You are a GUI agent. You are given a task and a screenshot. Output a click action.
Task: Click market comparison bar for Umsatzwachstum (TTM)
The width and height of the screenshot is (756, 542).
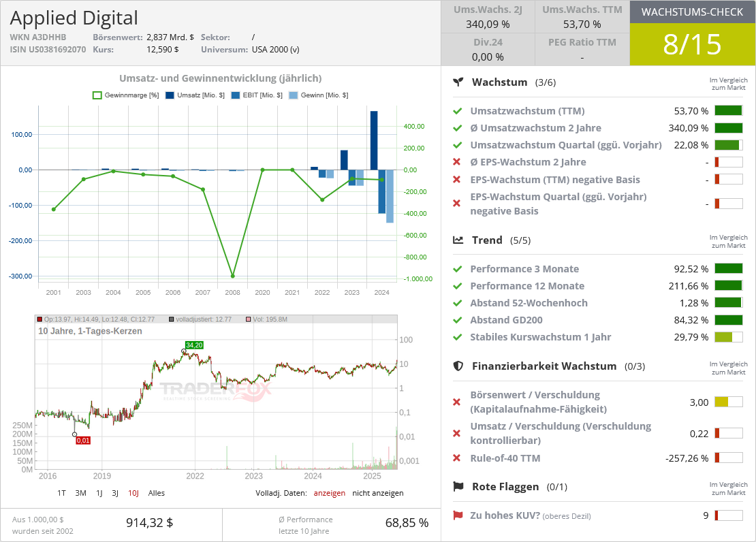729,111
